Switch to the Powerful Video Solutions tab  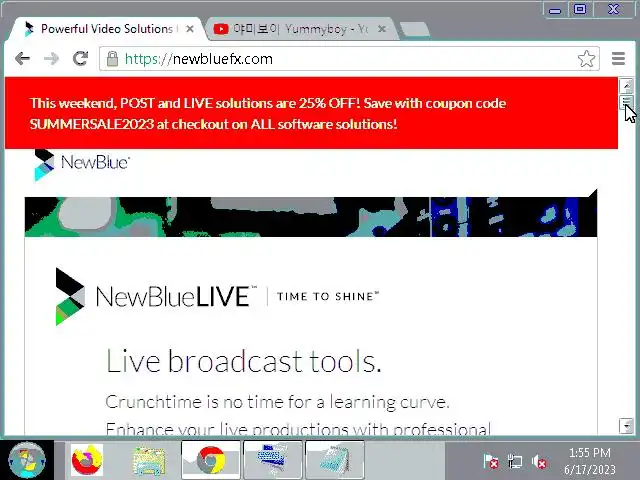pos(107,29)
